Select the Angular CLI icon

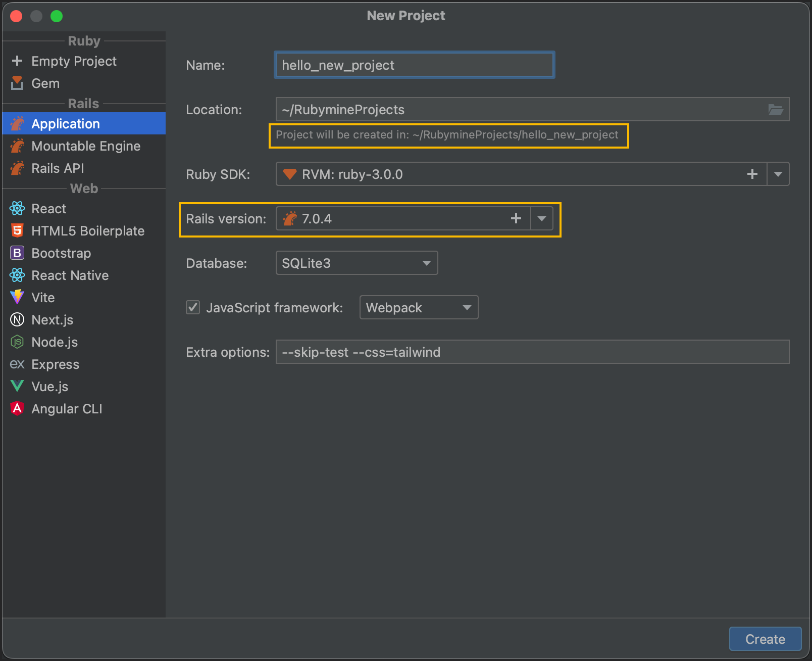[17, 409]
